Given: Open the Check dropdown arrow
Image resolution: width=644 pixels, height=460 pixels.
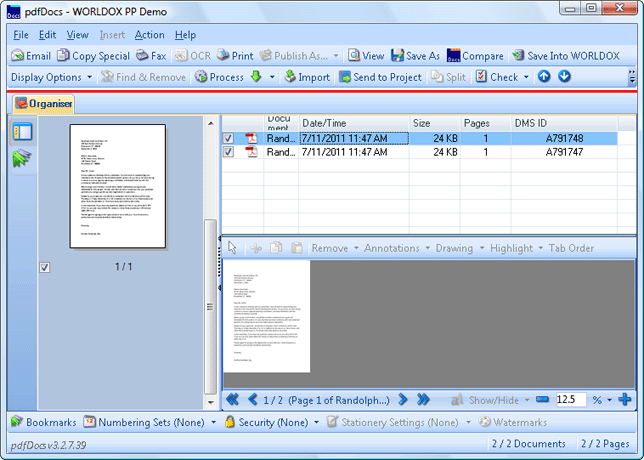Looking at the screenshot, I should (526, 77).
